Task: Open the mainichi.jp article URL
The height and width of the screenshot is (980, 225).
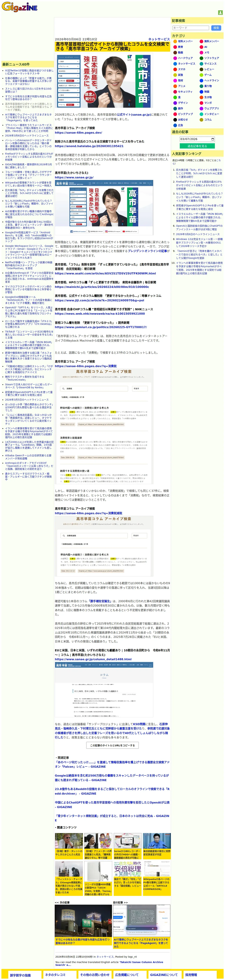Action: [102, 287]
